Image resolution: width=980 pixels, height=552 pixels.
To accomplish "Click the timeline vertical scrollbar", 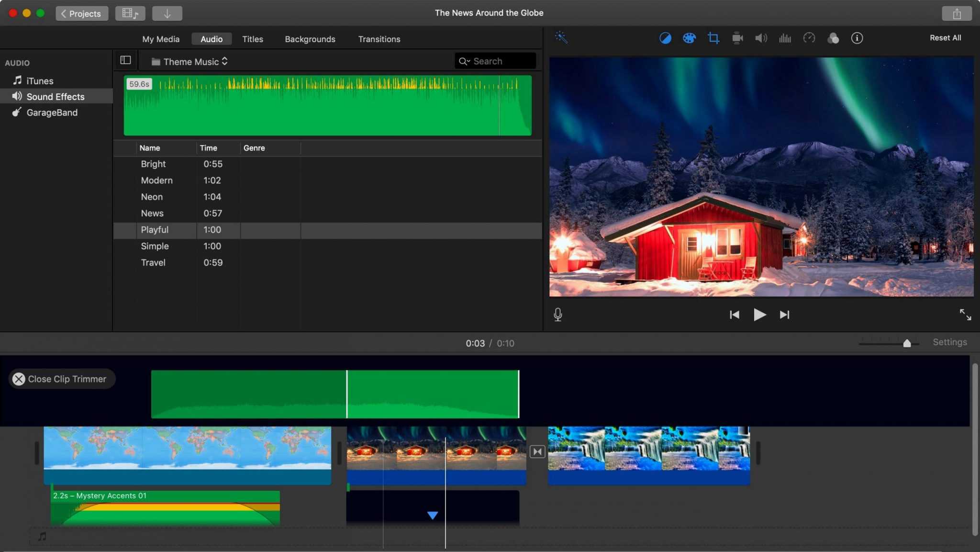I will [x=975, y=449].
